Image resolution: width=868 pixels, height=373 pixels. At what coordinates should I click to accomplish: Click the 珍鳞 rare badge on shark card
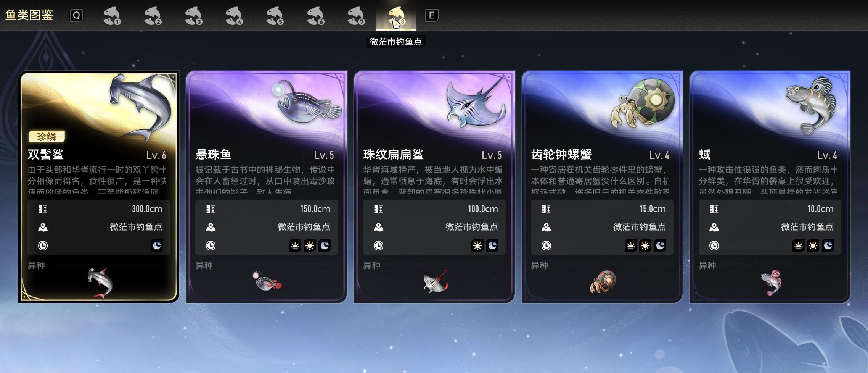coord(47,136)
